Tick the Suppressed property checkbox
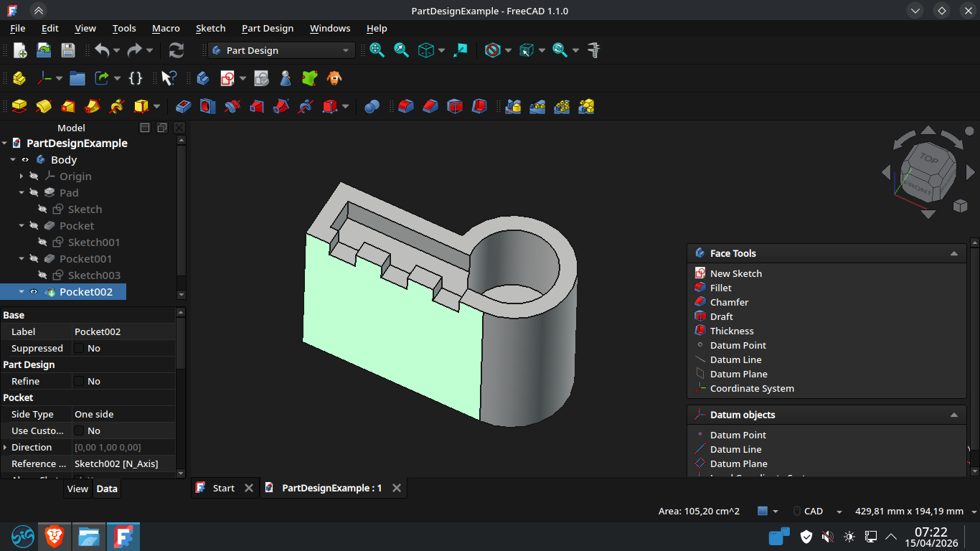The height and width of the screenshot is (551, 980). pos(80,349)
